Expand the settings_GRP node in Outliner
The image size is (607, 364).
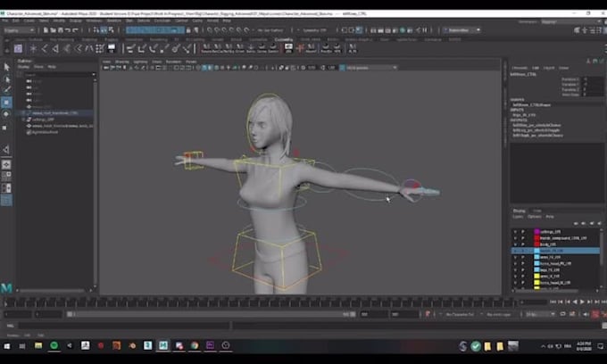(x=23, y=120)
